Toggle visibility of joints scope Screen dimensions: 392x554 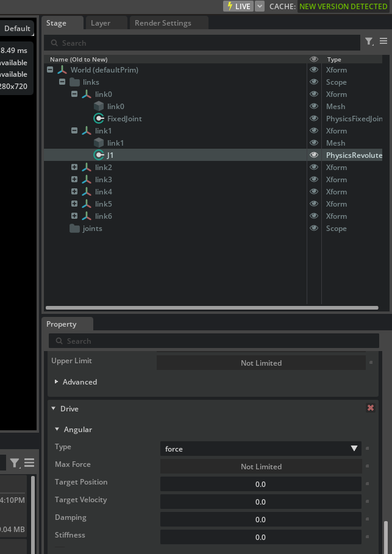[x=314, y=229]
